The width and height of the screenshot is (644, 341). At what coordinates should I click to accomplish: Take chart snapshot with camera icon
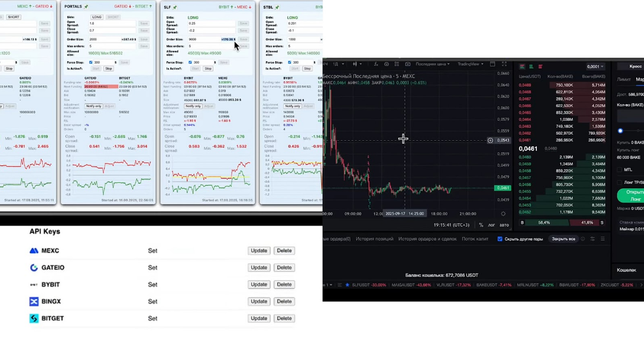coord(408,64)
